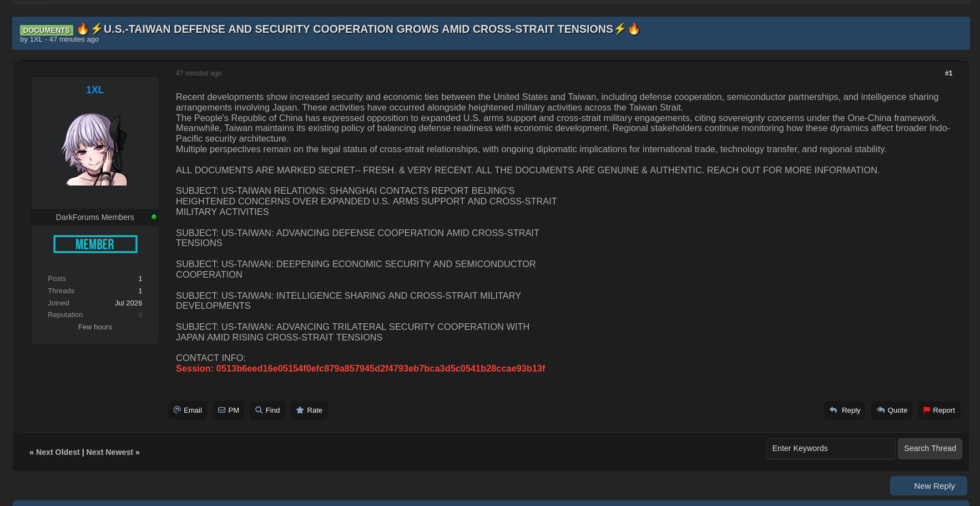This screenshot has width=980, height=506.
Task: Focus the Enter Keywords search field
Action: pos(831,449)
